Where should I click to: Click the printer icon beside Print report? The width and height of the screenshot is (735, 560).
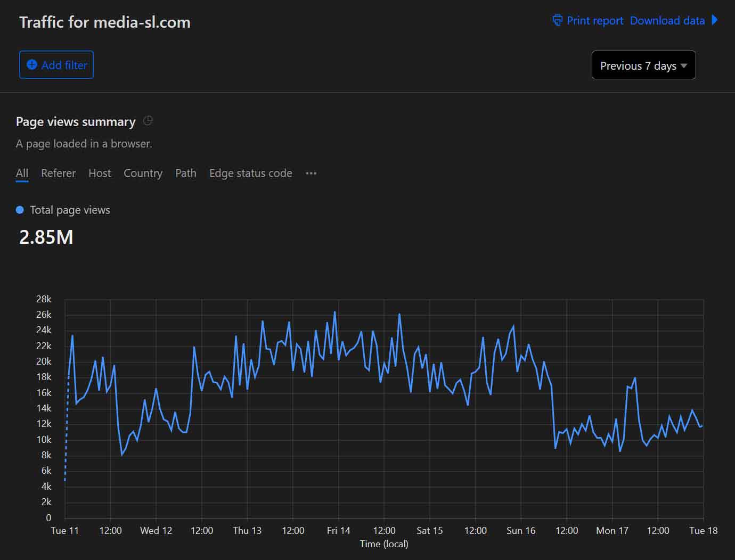tap(557, 20)
